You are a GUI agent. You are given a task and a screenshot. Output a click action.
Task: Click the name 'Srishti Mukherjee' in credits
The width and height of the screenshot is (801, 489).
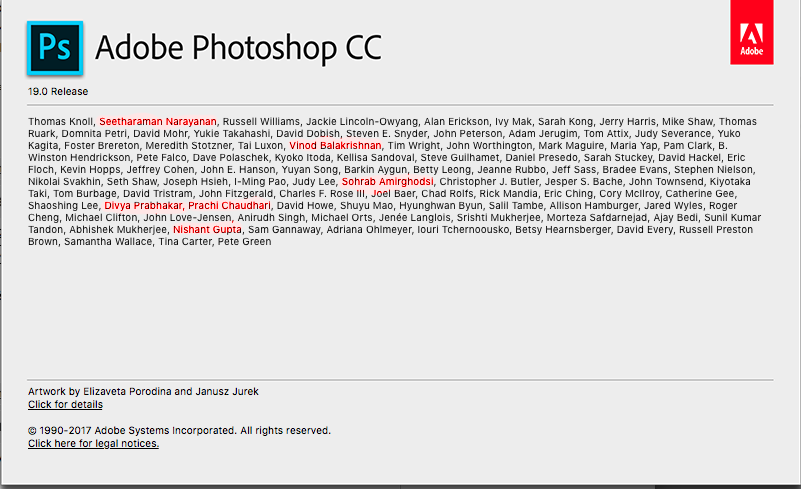499,218
